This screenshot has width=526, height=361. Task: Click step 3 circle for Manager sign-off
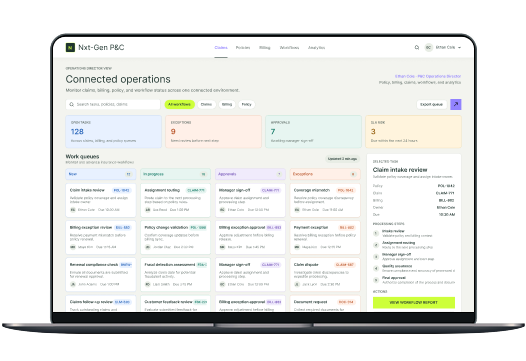(x=376, y=257)
